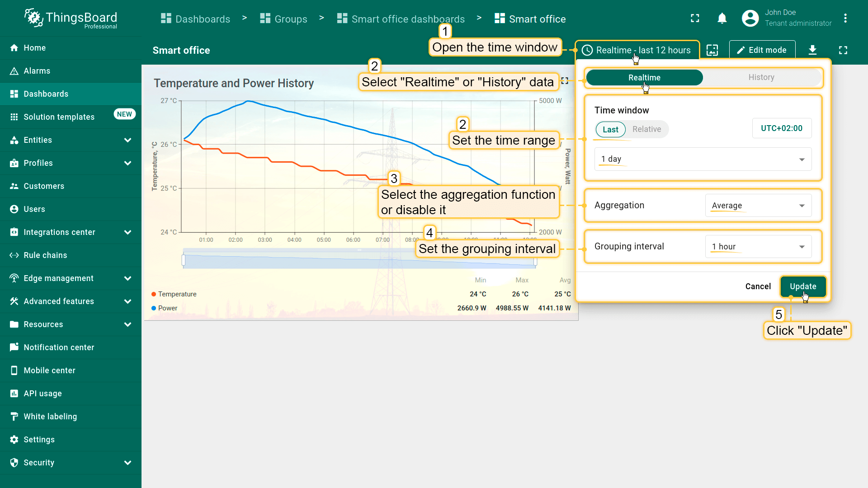Click the notifications bell icon
This screenshot has height=488, width=868.
point(722,19)
